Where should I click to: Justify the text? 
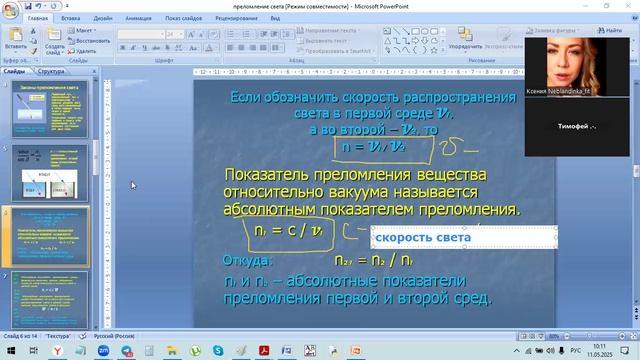point(263,48)
